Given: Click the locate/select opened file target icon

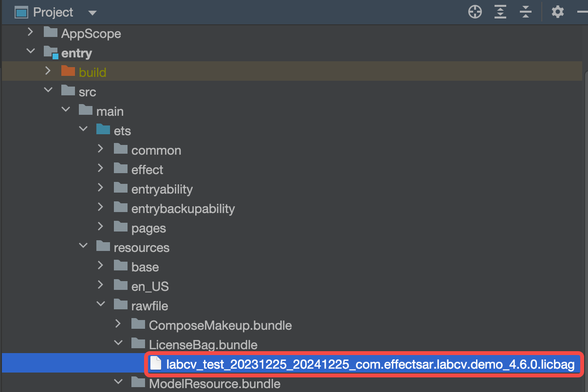Looking at the screenshot, I should (475, 12).
